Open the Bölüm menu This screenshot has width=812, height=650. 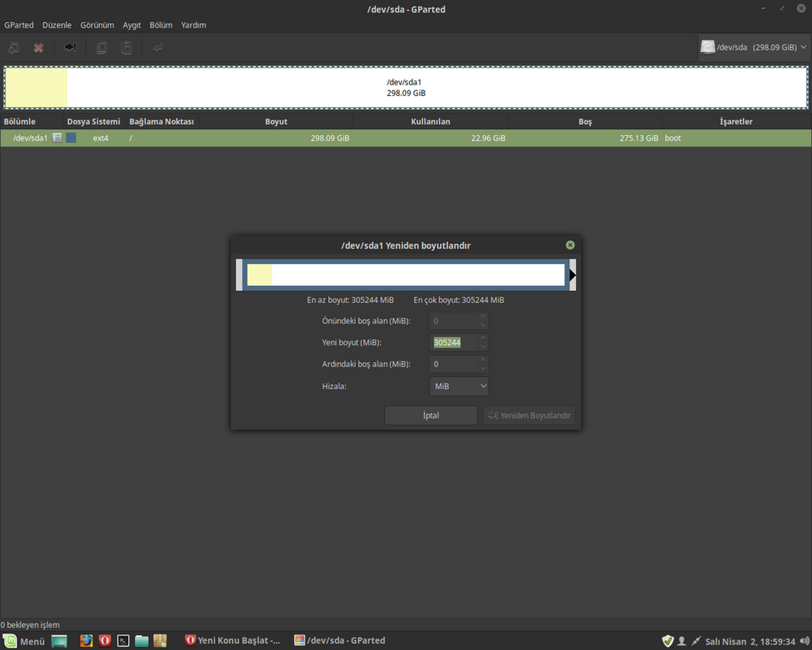tap(161, 25)
